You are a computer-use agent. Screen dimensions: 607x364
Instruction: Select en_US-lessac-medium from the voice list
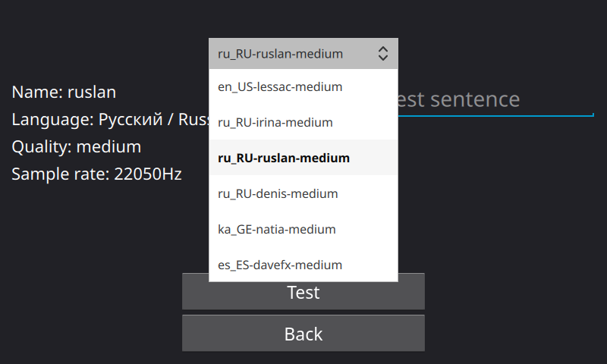coord(303,86)
